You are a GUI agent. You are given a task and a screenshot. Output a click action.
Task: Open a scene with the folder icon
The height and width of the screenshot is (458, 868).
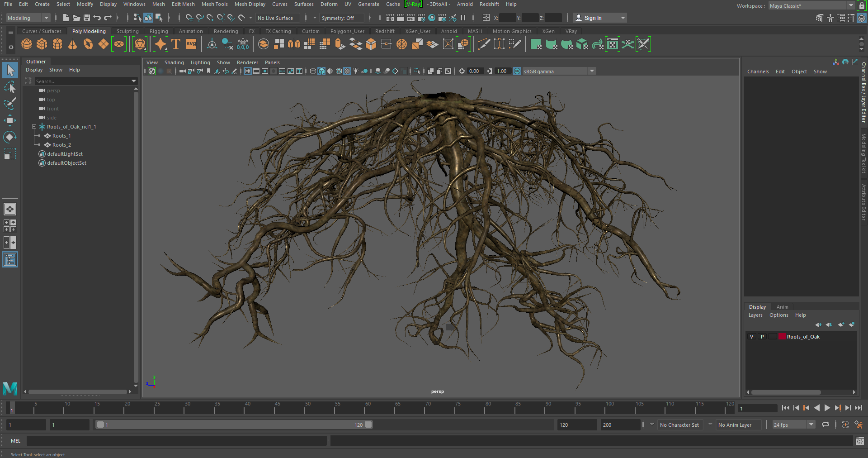coord(76,18)
